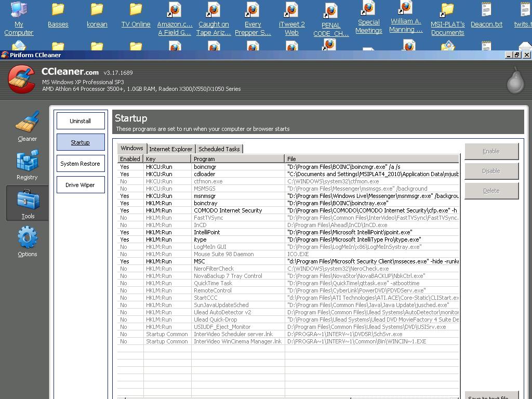532x399 pixels.
Task: Open the System Restore tool
Action: tap(81, 164)
